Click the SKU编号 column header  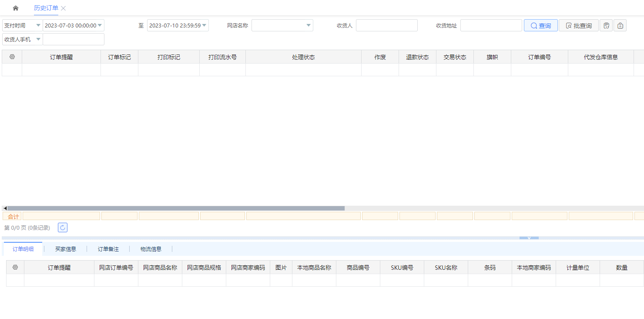(402, 268)
